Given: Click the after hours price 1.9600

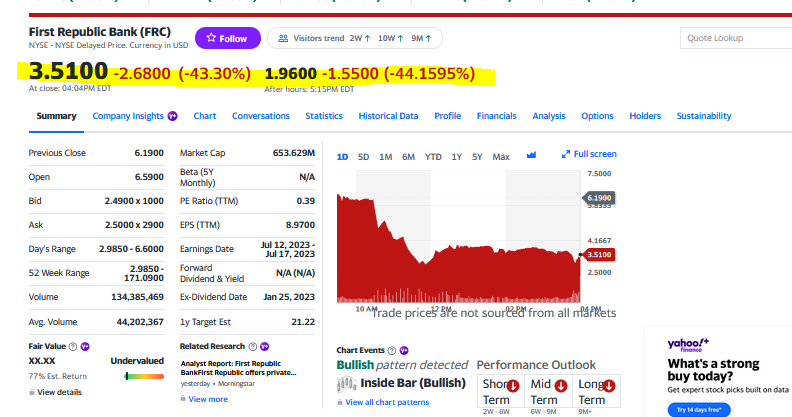Looking at the screenshot, I should pos(290,74).
